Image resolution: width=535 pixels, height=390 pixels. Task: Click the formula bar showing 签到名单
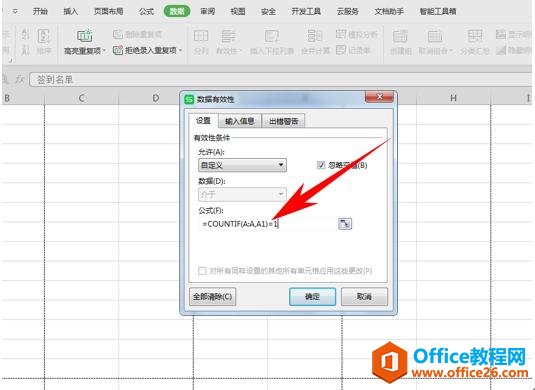(x=280, y=80)
